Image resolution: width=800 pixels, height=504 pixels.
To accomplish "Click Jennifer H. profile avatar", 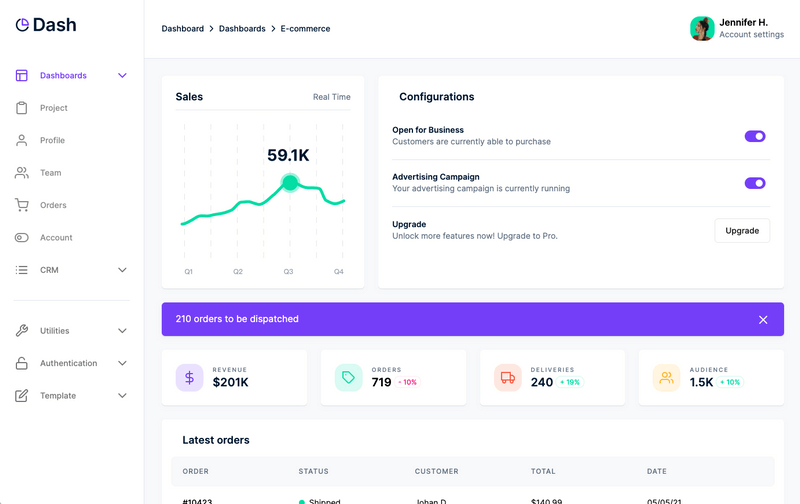I will [702, 29].
